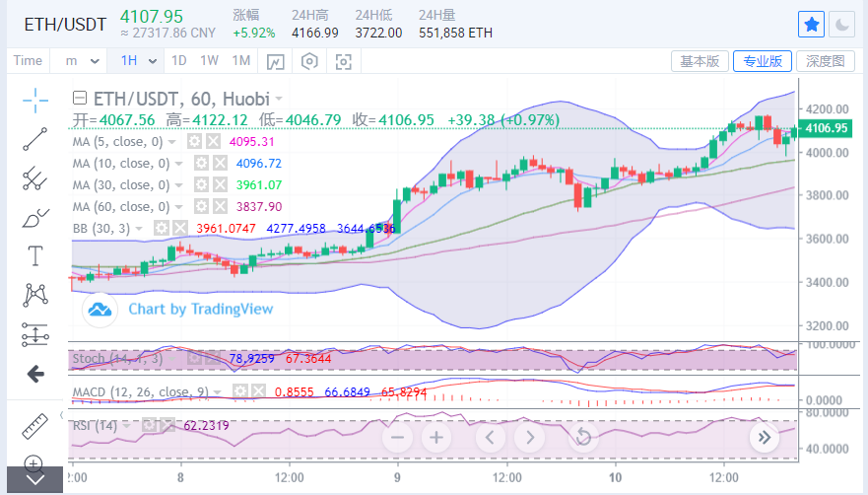Select the text annotation tool
This screenshot has width=868, height=495.
35,255
